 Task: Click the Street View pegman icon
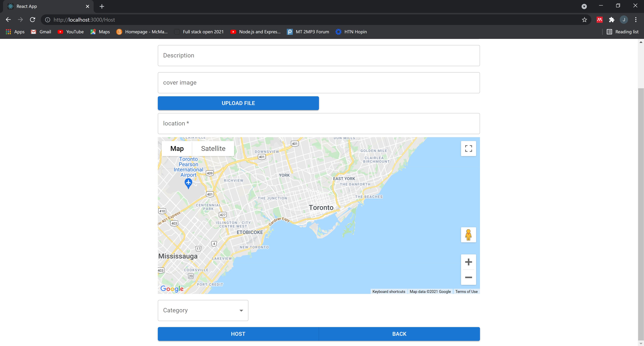click(x=468, y=235)
